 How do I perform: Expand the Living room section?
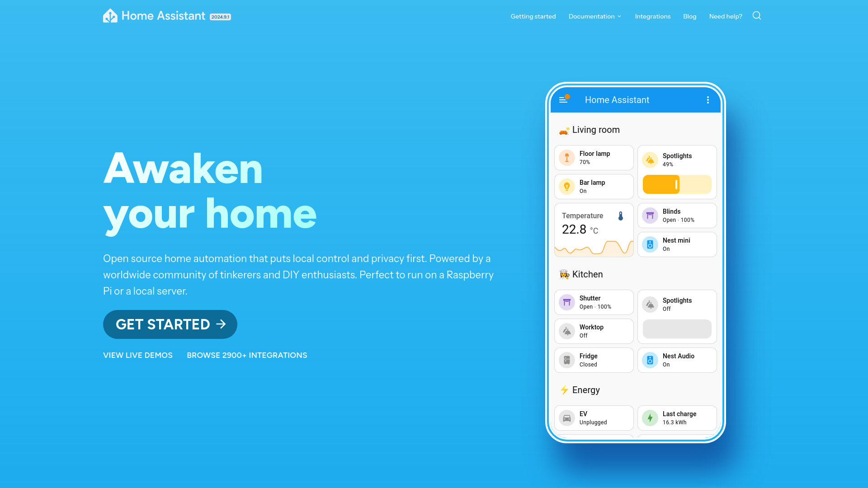coord(595,129)
